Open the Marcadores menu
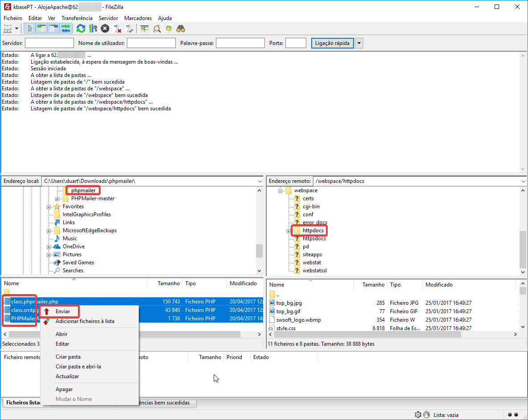The image size is (528, 420). pos(138,18)
